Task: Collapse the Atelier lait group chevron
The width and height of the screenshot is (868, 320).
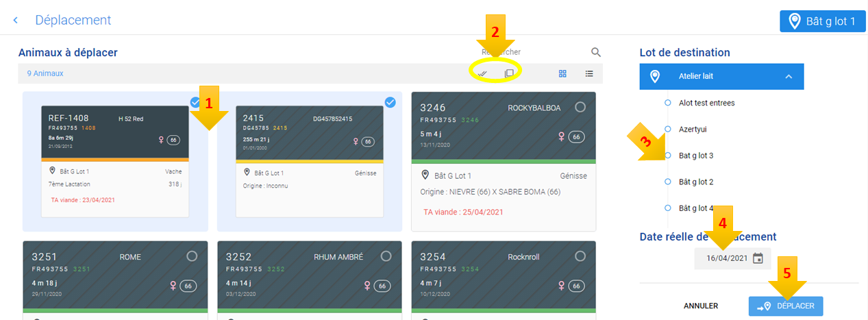Action: coord(789,77)
